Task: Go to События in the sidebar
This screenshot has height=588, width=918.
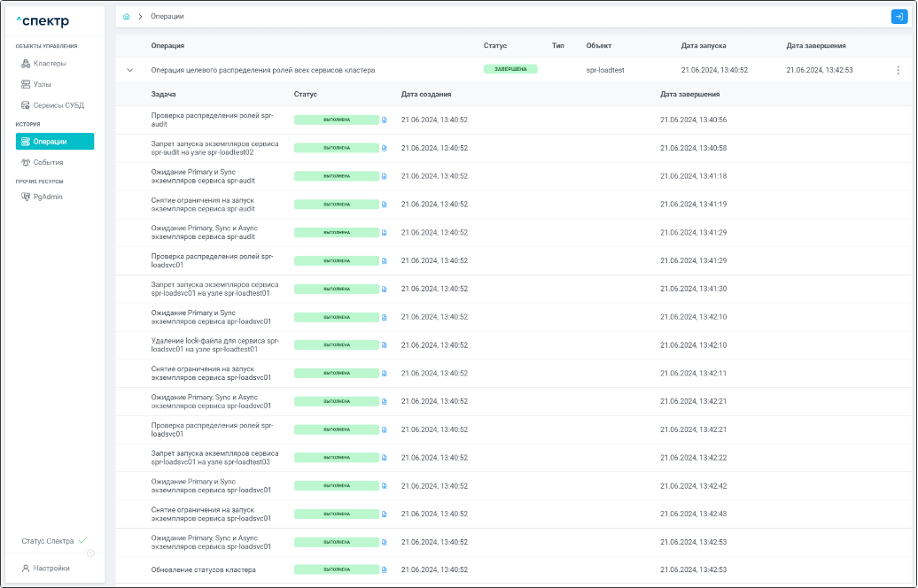Action: [x=48, y=162]
